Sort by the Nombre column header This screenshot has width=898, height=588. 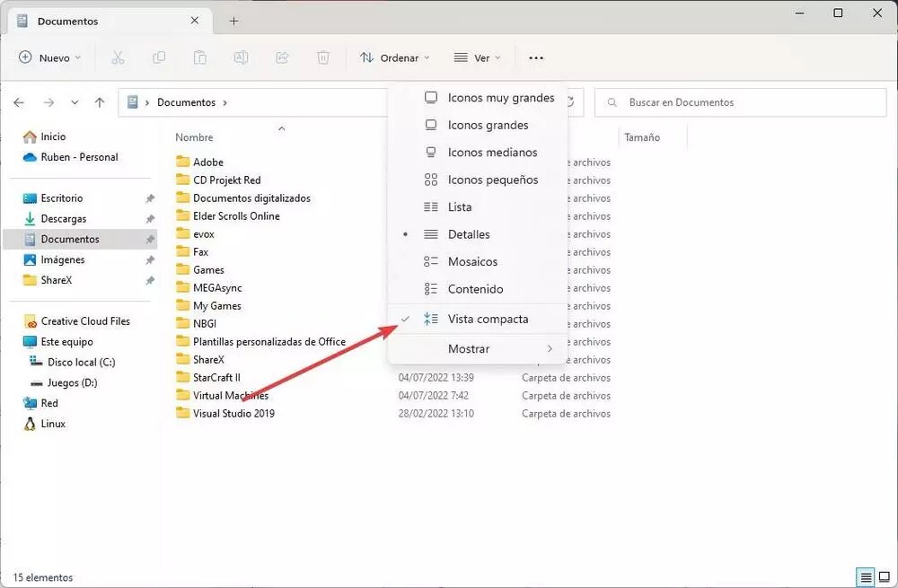(195, 137)
